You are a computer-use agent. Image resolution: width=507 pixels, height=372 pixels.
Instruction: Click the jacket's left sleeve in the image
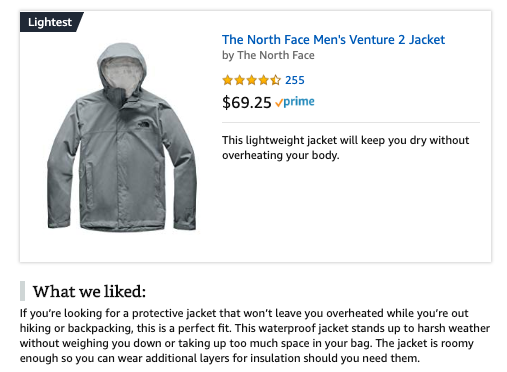coord(63,163)
